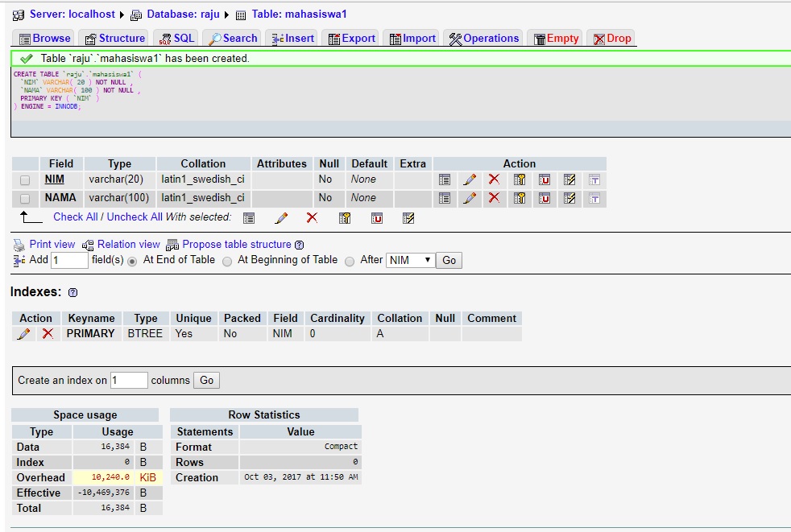Select the At Beginning of Table radio button
791x532 pixels.
[227, 260]
